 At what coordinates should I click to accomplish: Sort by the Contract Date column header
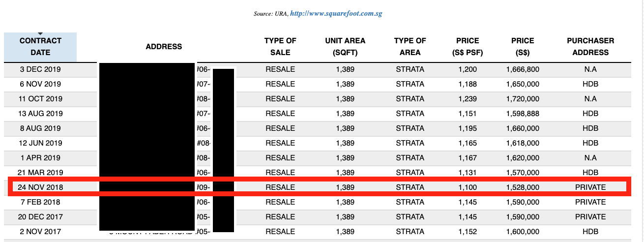pos(40,47)
